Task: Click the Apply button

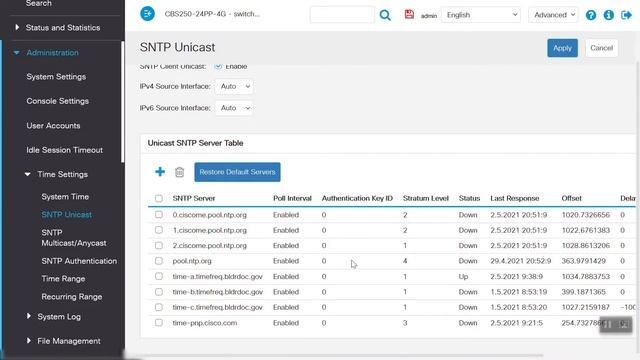Action: point(562,48)
